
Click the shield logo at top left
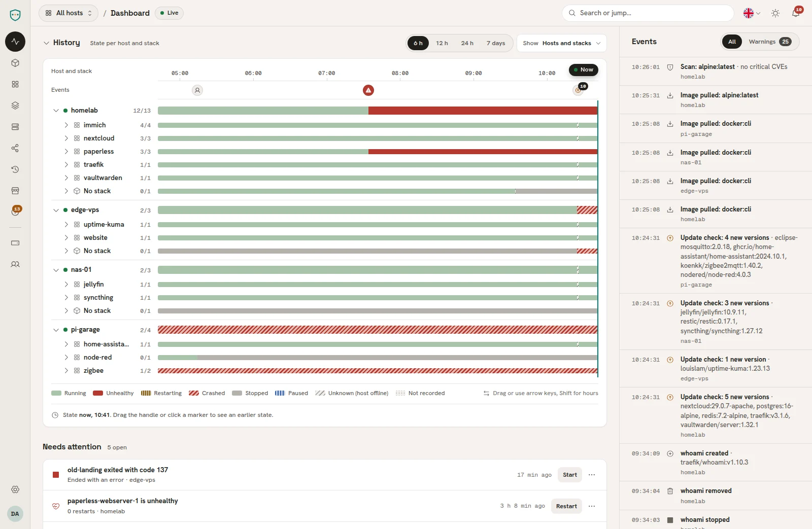pos(15,15)
